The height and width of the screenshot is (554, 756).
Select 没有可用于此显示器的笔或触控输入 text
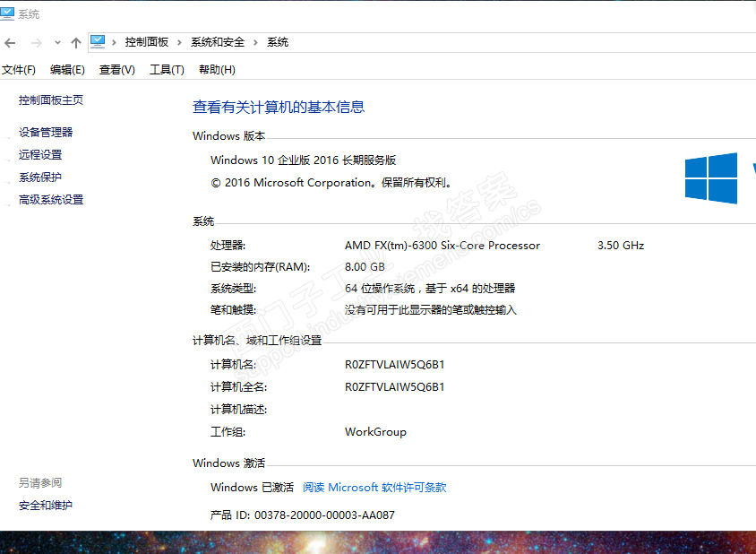(431, 310)
